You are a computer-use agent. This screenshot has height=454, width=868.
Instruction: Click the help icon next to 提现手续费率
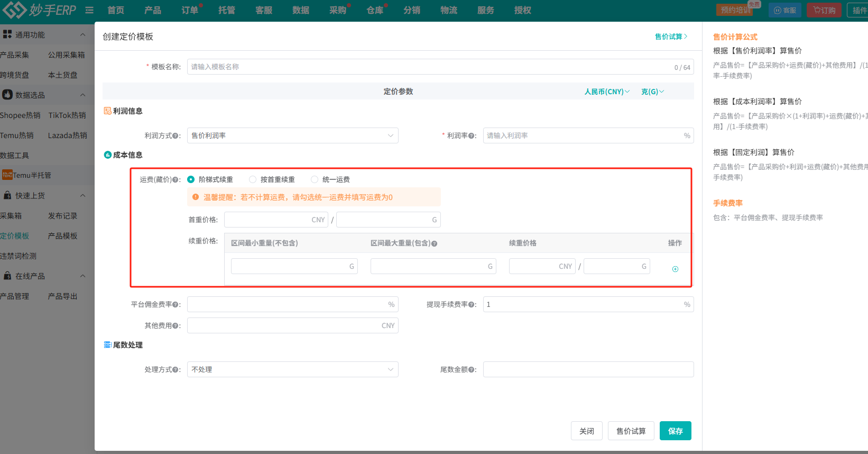(x=471, y=305)
